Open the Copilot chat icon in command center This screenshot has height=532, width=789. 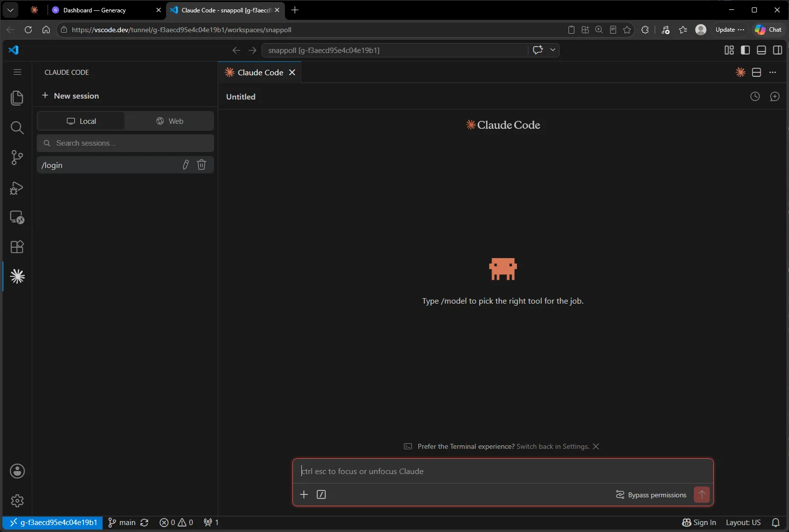pos(538,50)
